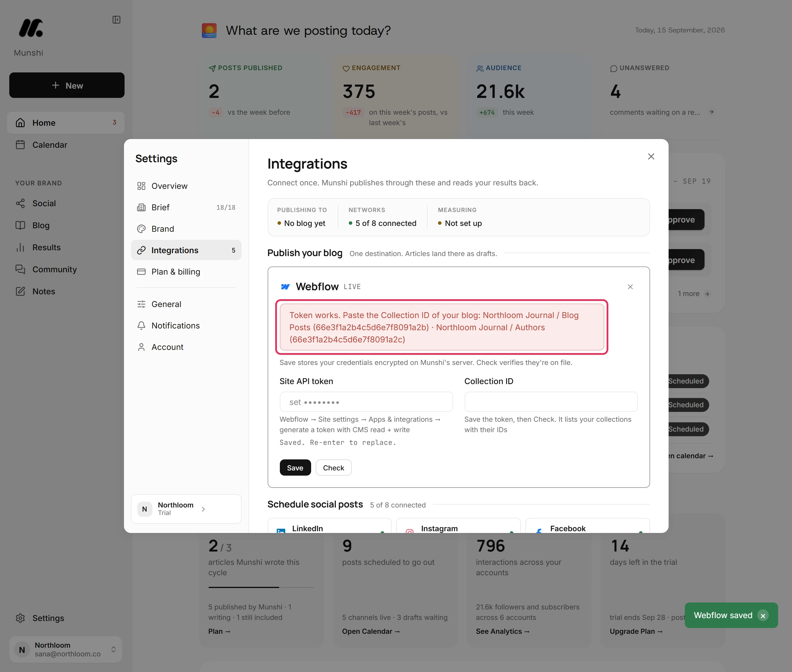
Task: Click the Plan → link
Action: click(x=219, y=631)
